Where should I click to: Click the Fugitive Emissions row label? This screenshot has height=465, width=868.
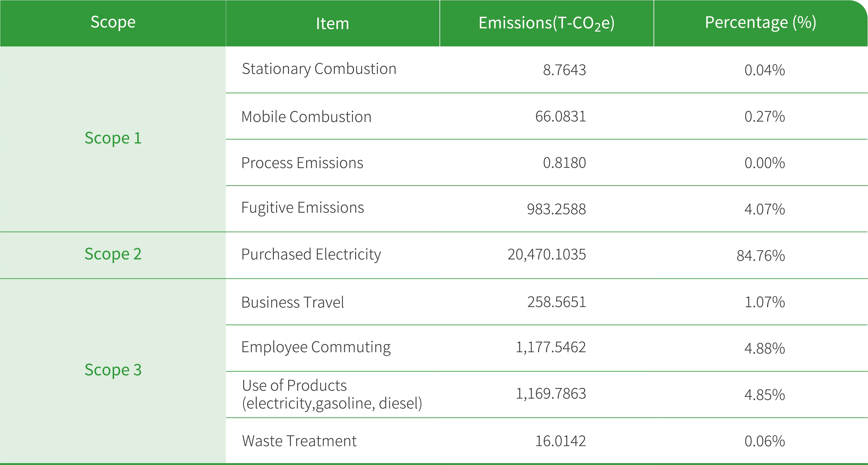tap(303, 208)
